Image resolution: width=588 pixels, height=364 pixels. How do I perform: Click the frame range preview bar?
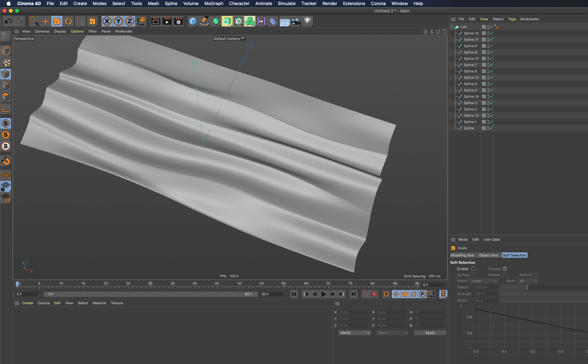pos(151,294)
